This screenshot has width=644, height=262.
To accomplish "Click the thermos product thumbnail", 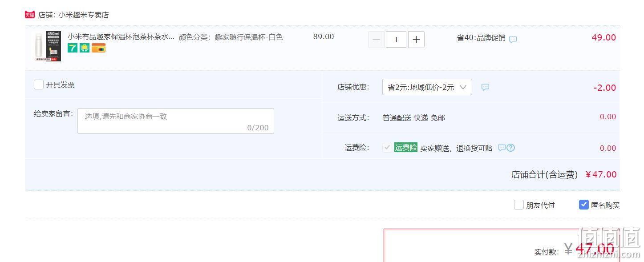I will pyautogui.click(x=48, y=46).
